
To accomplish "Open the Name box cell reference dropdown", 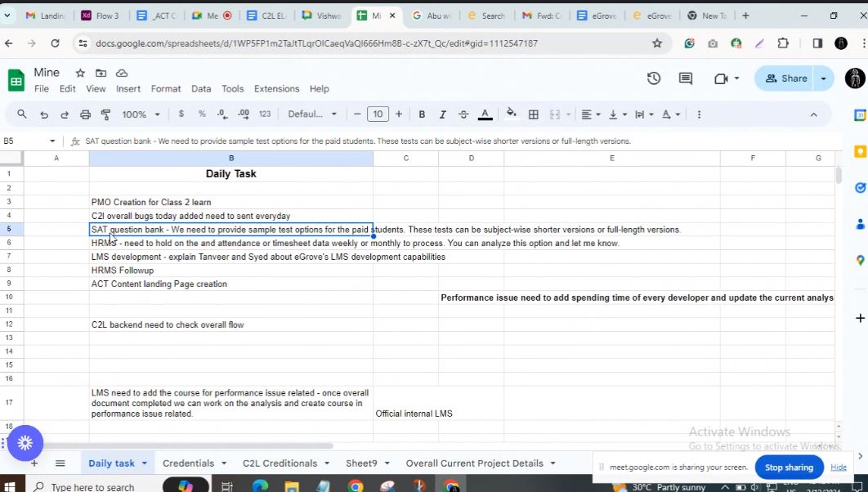I will [52, 141].
